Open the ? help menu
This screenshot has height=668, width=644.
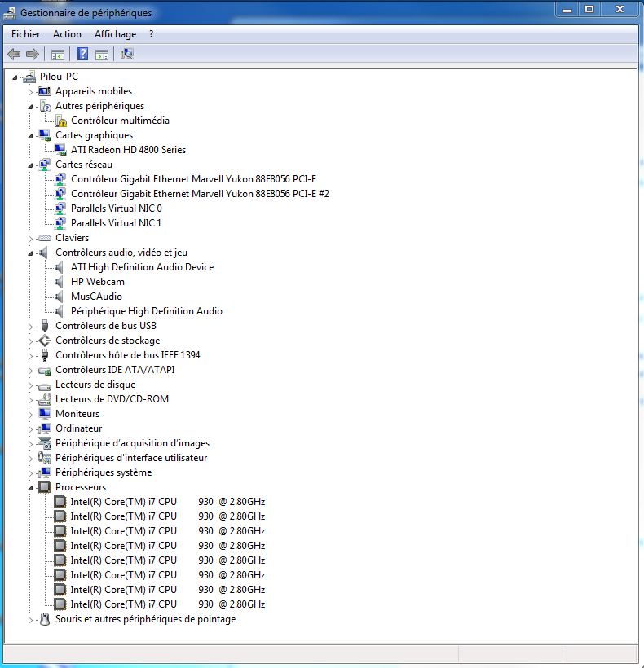151,34
